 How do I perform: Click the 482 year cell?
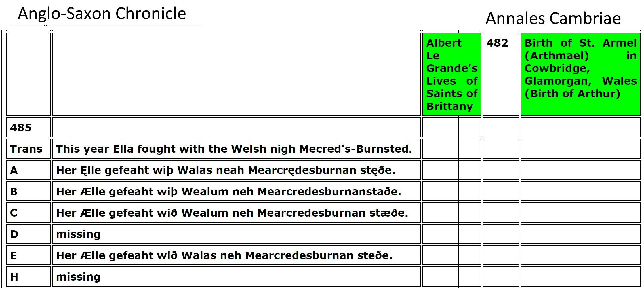pos(498,43)
